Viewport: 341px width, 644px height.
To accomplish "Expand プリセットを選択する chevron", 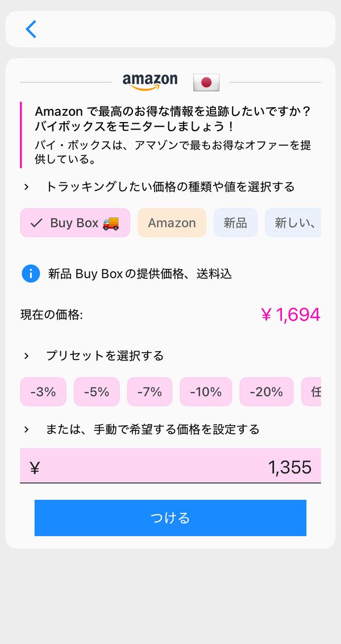I will click(x=26, y=356).
